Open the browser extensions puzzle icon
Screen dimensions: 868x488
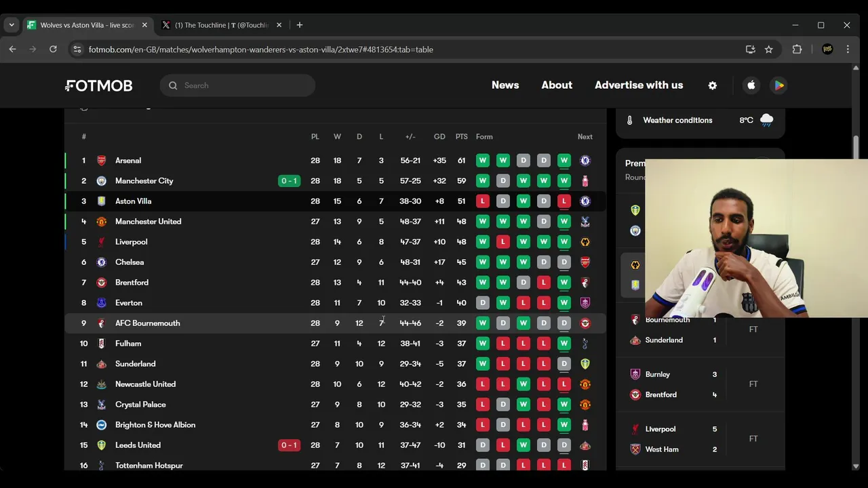click(x=797, y=49)
